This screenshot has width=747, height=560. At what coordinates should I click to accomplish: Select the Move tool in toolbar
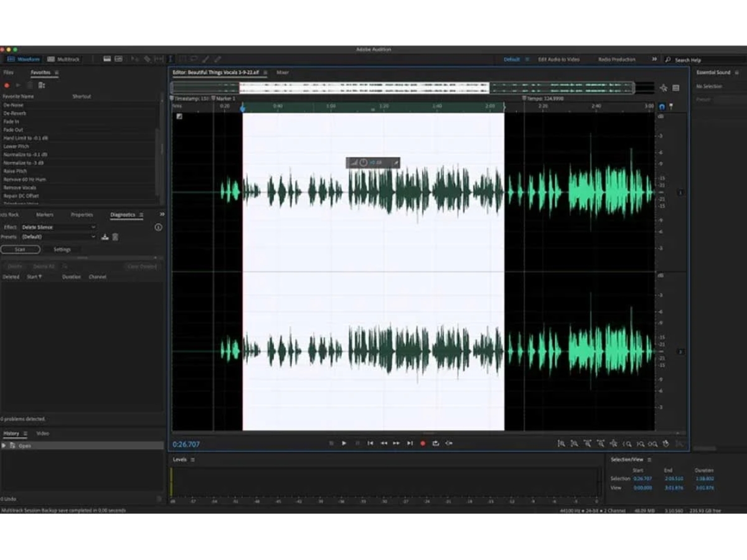click(x=134, y=59)
